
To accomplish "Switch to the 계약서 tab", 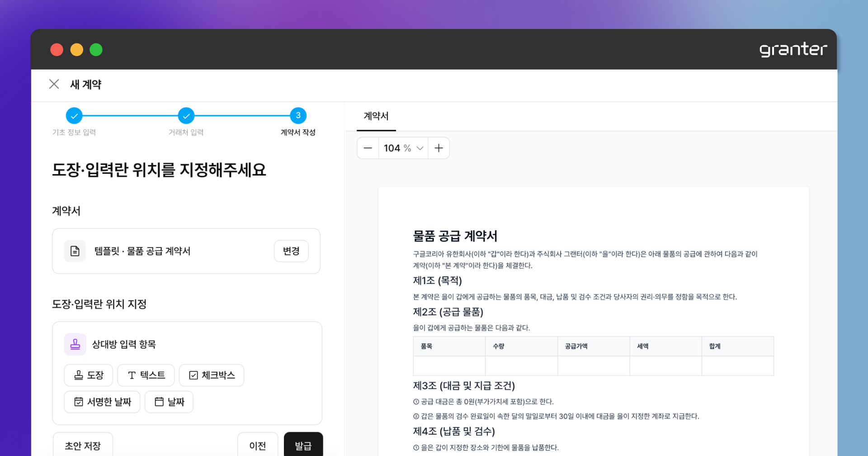I will (x=376, y=116).
